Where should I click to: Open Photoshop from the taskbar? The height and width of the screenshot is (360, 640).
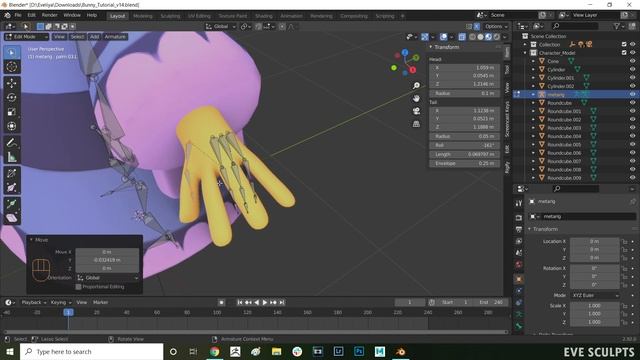pos(359,351)
